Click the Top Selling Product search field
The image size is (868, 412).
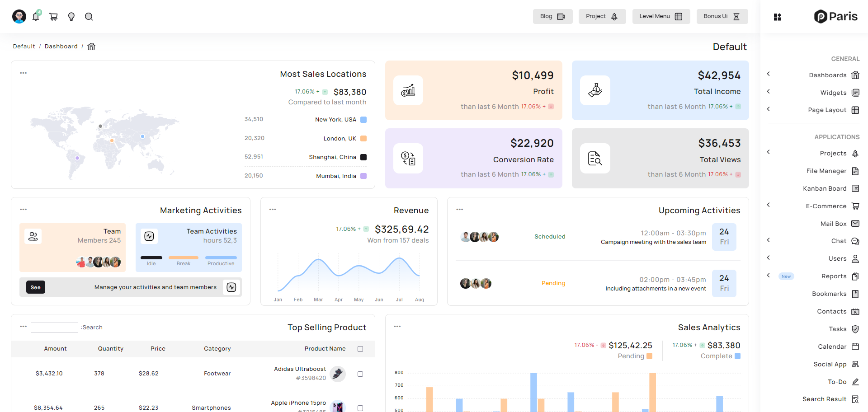(54, 328)
